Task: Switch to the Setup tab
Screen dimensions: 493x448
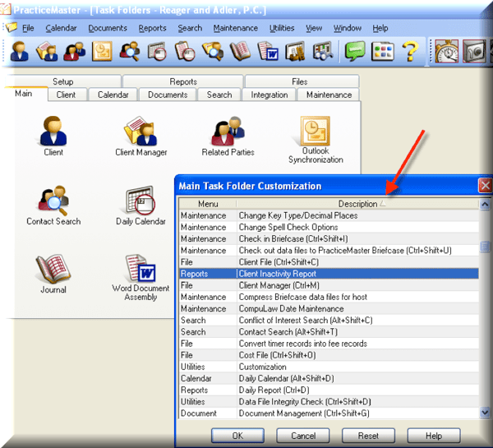Action: (63, 81)
